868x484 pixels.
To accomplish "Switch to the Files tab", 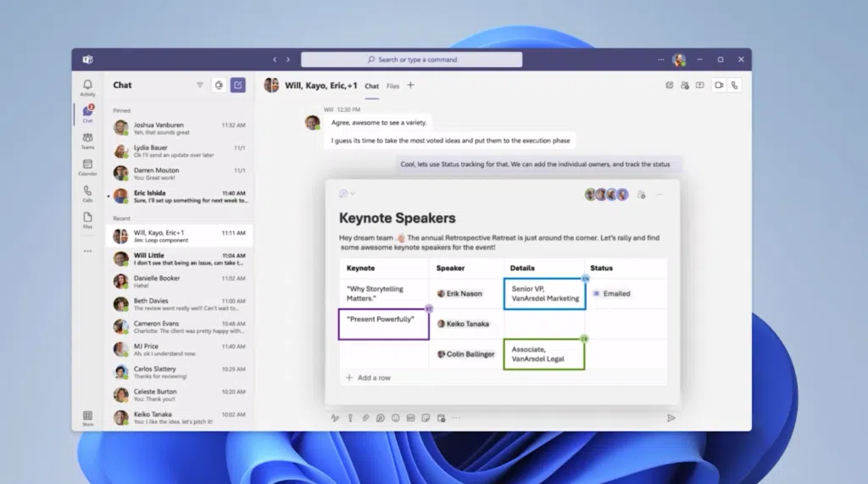I will click(x=393, y=86).
